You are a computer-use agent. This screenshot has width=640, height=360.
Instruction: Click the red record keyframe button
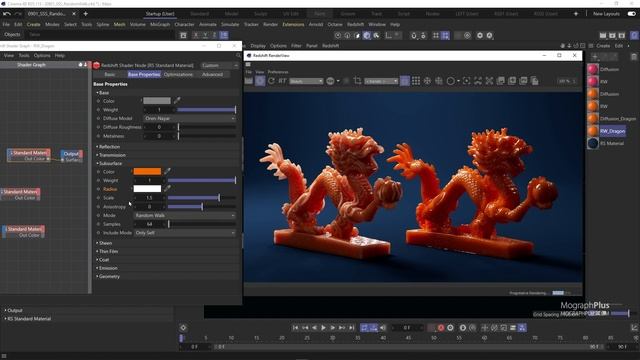(441, 328)
